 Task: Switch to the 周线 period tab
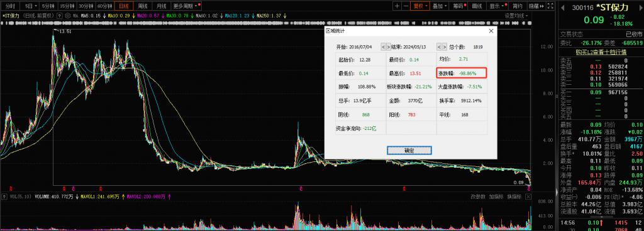pos(143,6)
